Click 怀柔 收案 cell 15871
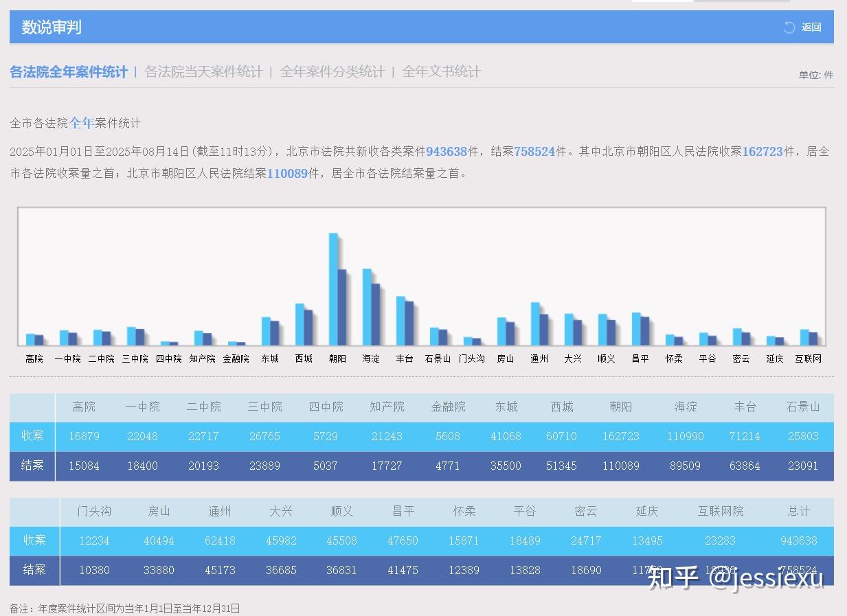This screenshot has height=616, width=847. point(464,540)
